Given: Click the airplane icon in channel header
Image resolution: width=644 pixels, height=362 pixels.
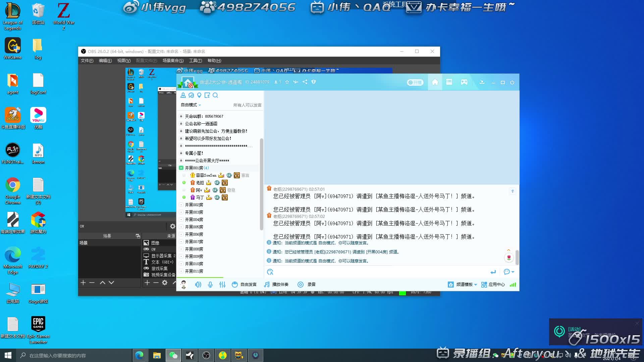Looking at the screenshot, I should tap(296, 82).
